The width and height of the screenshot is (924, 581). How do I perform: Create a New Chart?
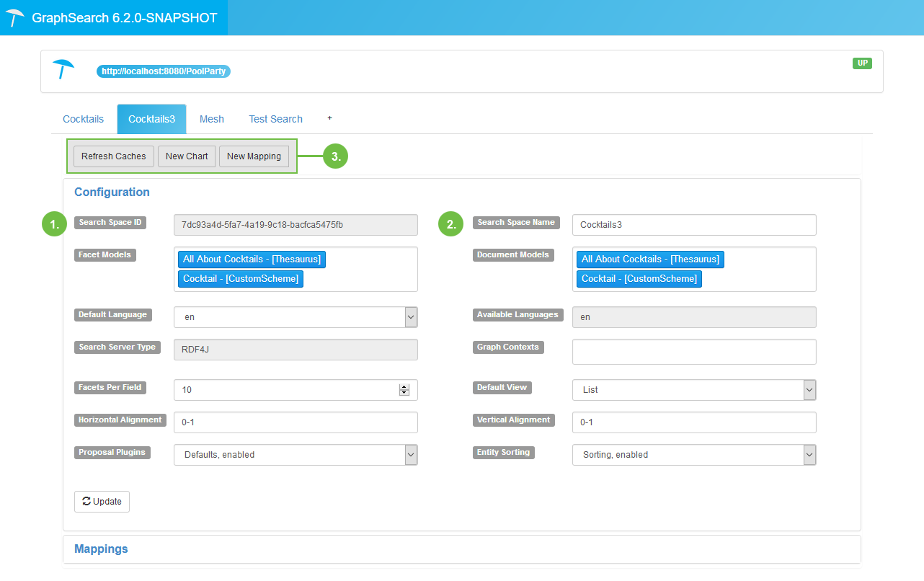(187, 156)
